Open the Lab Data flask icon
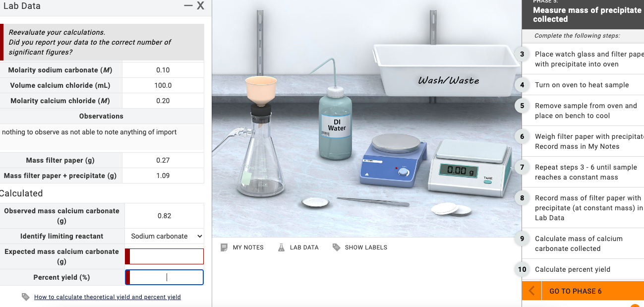Viewport: 644px width, 307px height. 281,247
